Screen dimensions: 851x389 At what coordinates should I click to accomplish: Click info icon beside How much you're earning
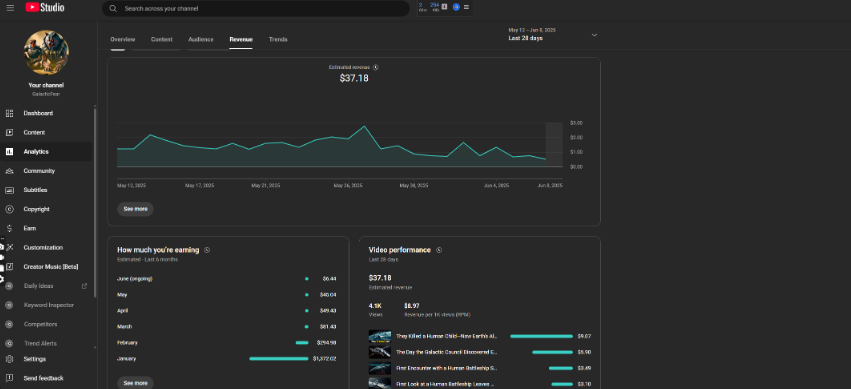point(207,250)
